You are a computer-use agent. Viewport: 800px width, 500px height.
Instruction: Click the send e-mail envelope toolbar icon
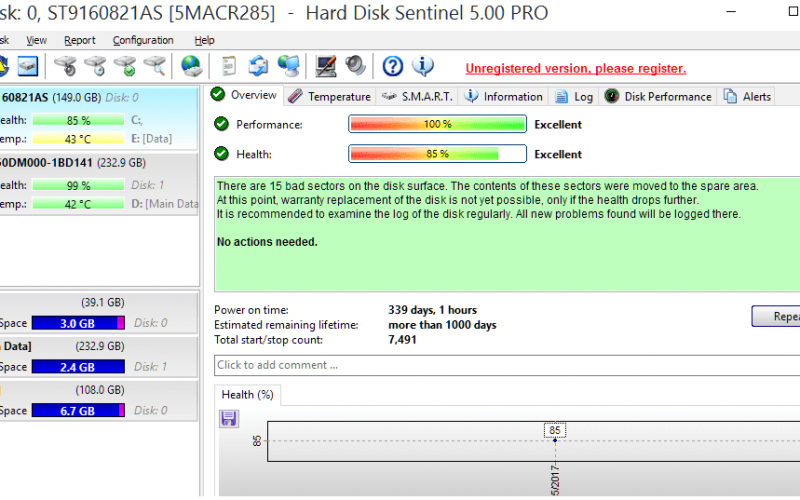click(259, 66)
